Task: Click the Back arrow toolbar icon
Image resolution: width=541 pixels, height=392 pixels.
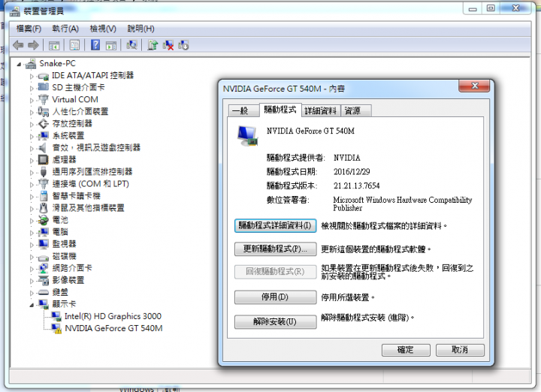Action: pyautogui.click(x=18, y=45)
